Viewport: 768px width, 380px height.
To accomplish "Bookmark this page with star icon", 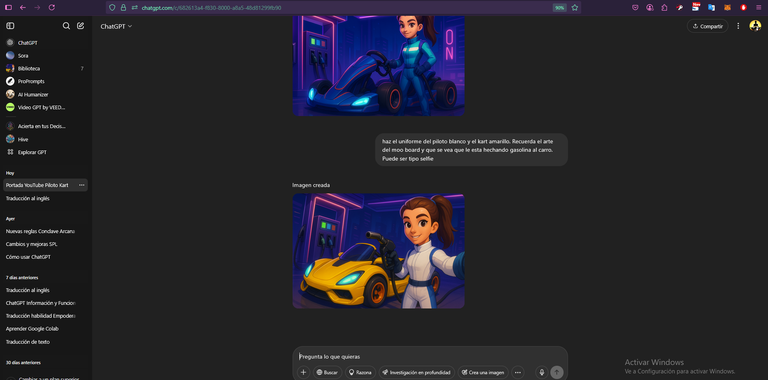I will (575, 7).
